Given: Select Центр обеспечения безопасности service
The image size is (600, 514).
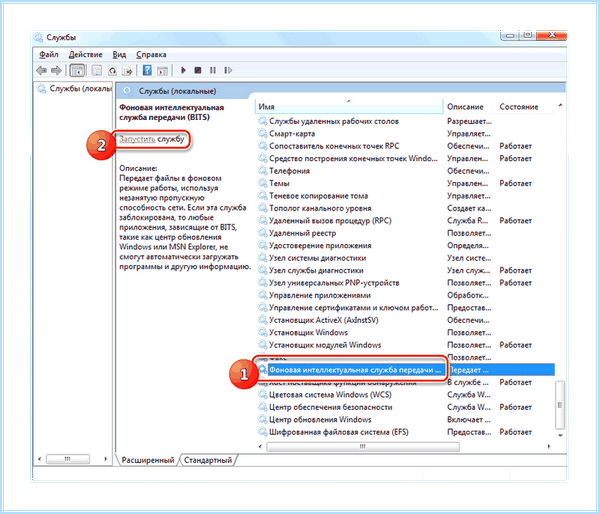Looking at the screenshot, I should [x=406, y=407].
